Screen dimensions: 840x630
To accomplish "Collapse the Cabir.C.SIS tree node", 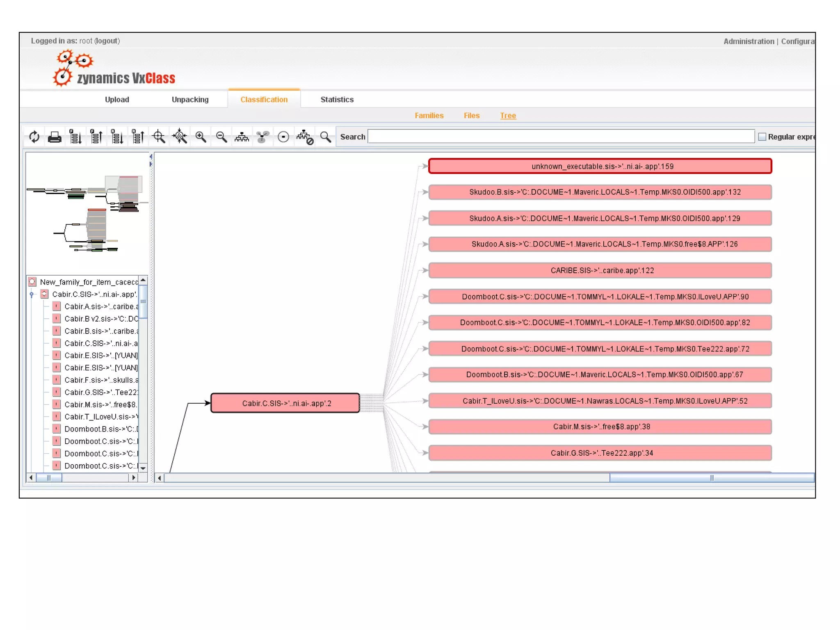I will [x=32, y=294].
